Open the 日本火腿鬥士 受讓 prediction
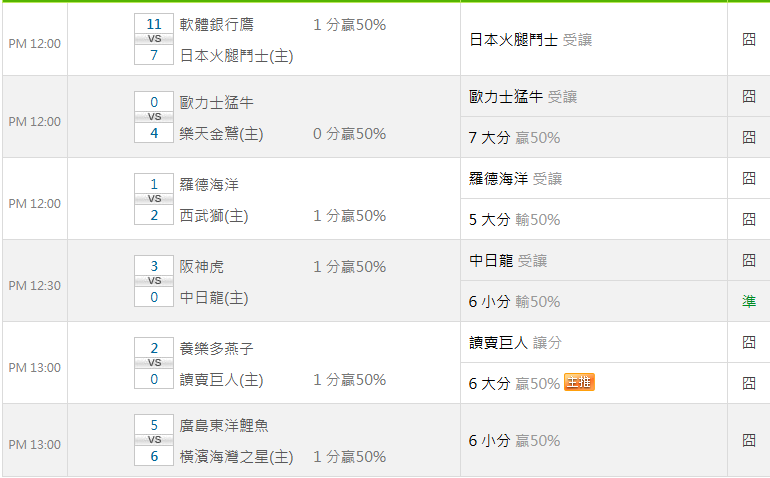Screen dimensions: 770x478 (530, 40)
